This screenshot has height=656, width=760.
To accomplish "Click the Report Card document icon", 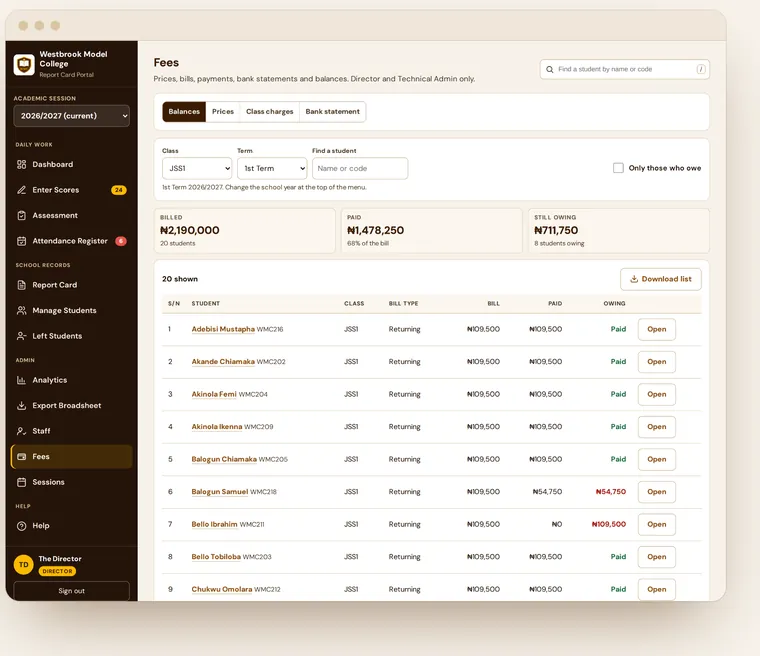I will coord(21,285).
